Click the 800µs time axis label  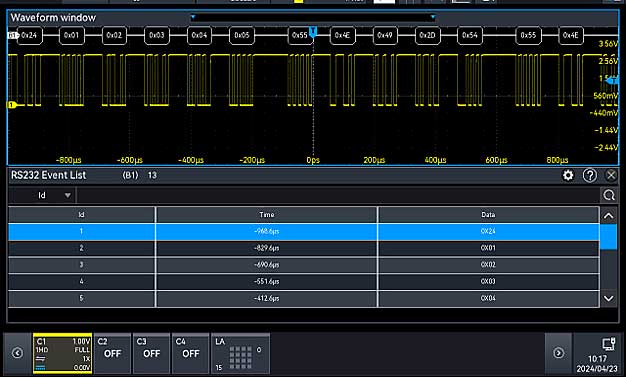click(557, 160)
